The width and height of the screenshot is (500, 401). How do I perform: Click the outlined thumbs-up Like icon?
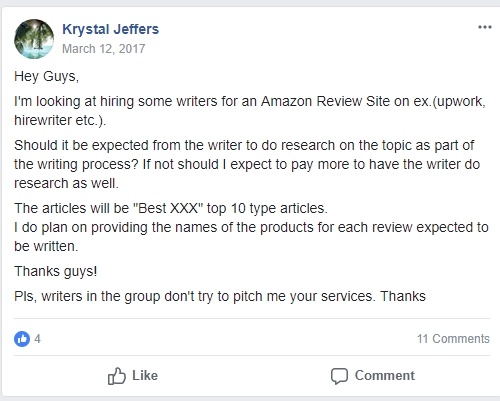(117, 376)
